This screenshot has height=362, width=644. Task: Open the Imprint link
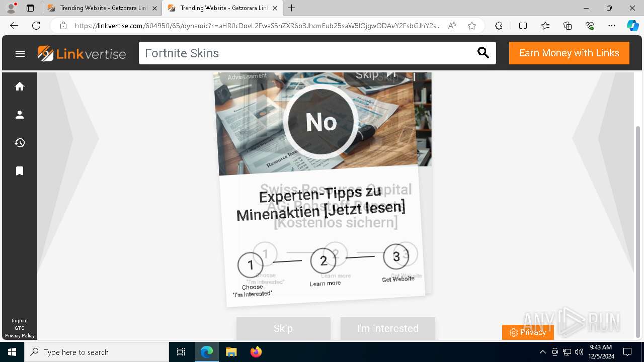[20, 320]
